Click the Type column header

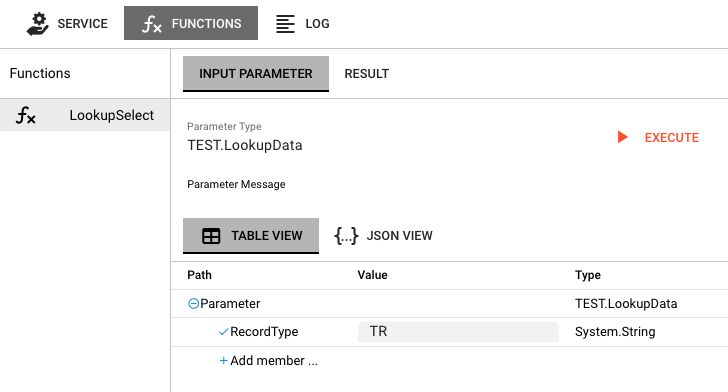tap(588, 275)
